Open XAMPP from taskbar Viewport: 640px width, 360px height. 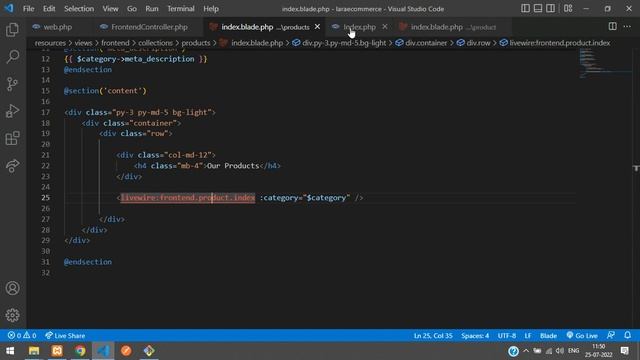(x=57, y=351)
